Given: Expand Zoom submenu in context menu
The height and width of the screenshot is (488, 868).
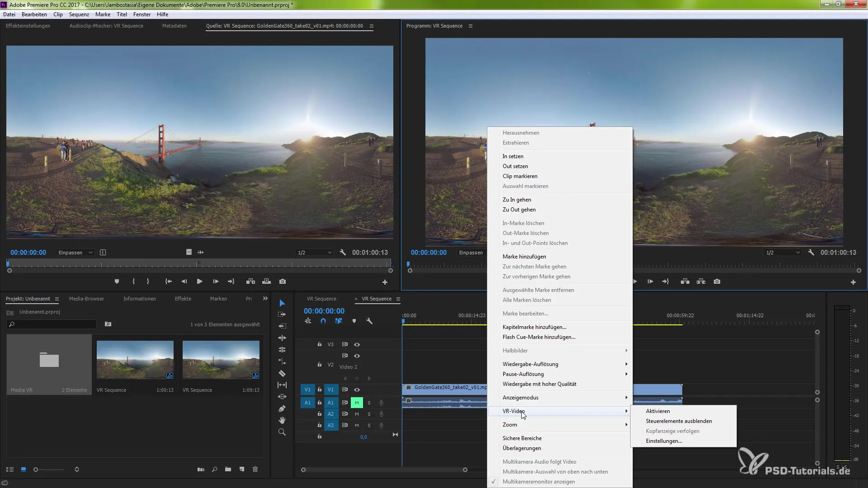Looking at the screenshot, I should 560,425.
